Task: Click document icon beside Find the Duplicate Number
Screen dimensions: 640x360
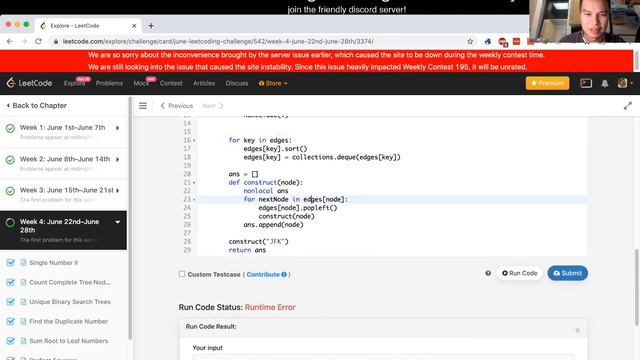Action: point(23,321)
